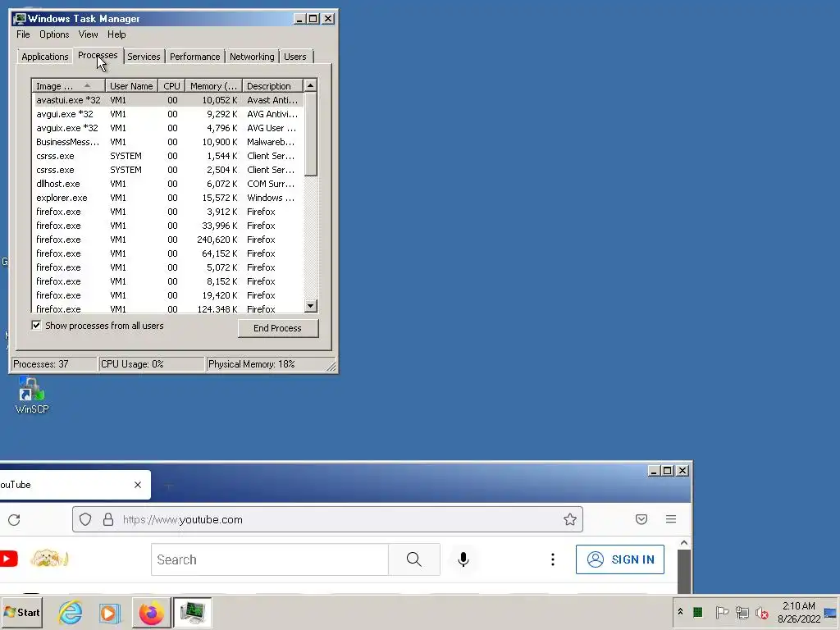Viewport: 840px width, 630px height.
Task: Click the Task Manager title bar icon
Action: [20, 19]
